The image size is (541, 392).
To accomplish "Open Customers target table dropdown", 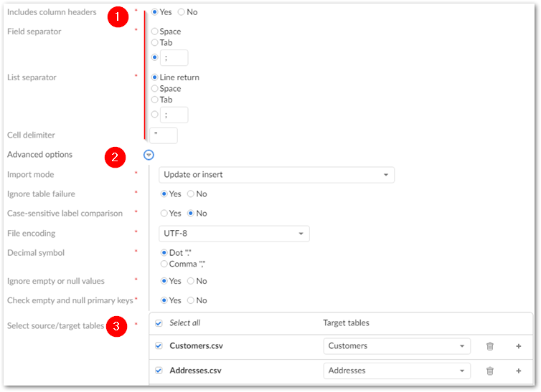I will [396, 346].
